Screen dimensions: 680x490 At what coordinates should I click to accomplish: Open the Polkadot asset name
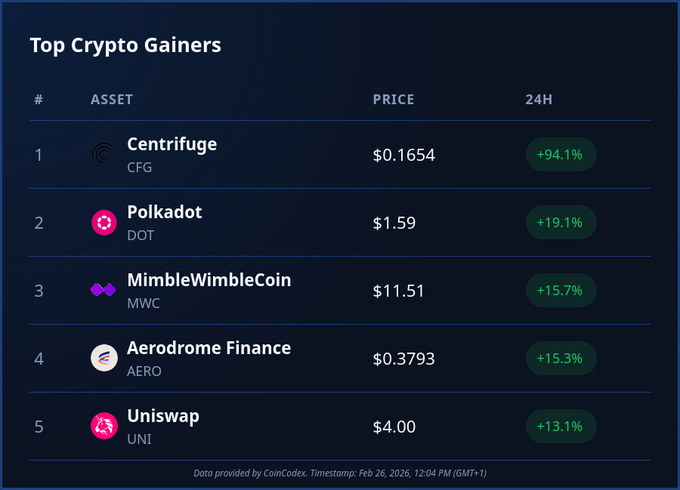click(164, 212)
